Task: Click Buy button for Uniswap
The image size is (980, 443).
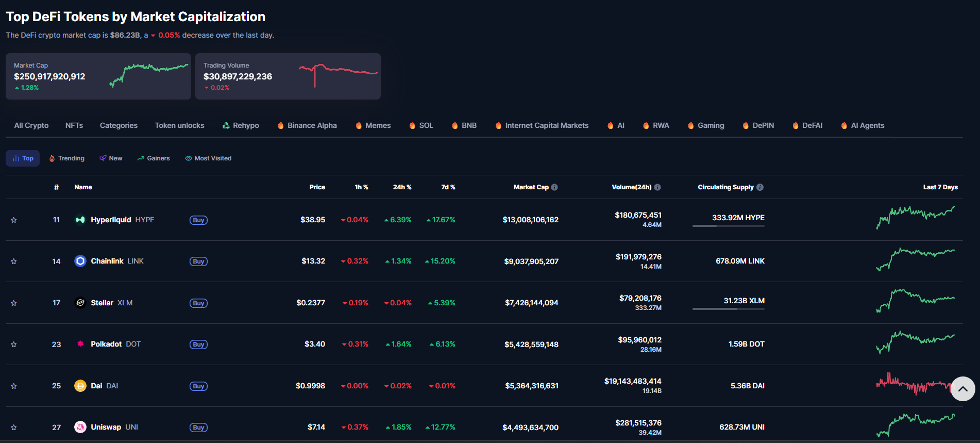Action: tap(198, 428)
